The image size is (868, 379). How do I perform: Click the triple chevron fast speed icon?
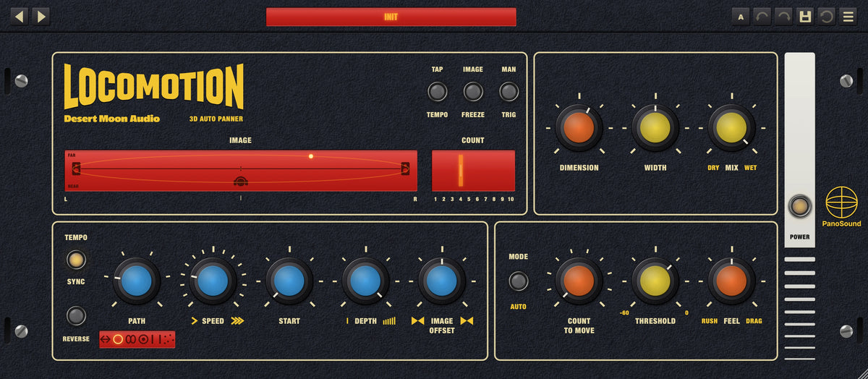pos(237,320)
